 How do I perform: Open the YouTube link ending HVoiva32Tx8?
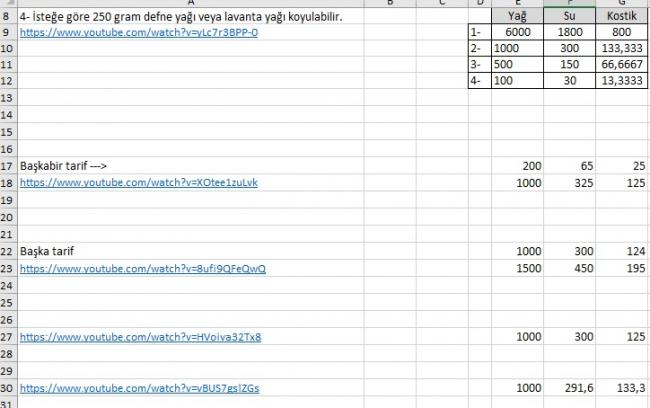141,337
